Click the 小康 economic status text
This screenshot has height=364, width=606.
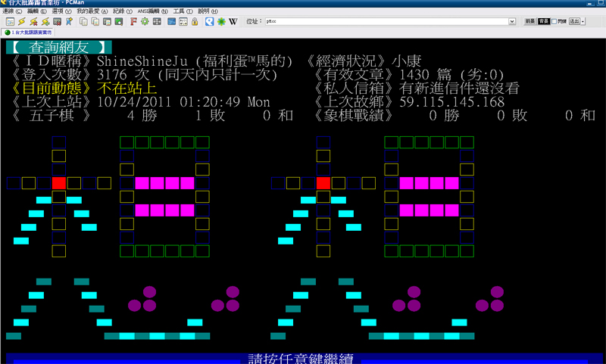(407, 61)
